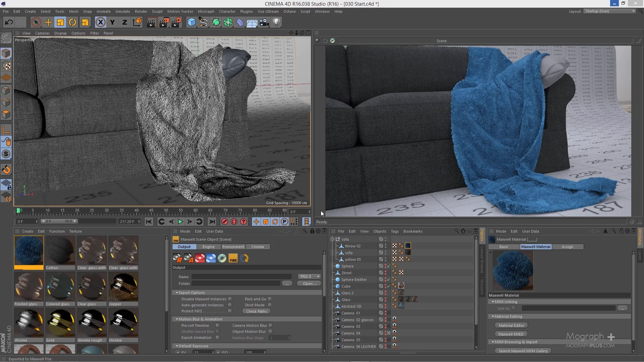Select the Move tool in the toolbar
Viewport: 644px width, 362px height.
point(48,22)
